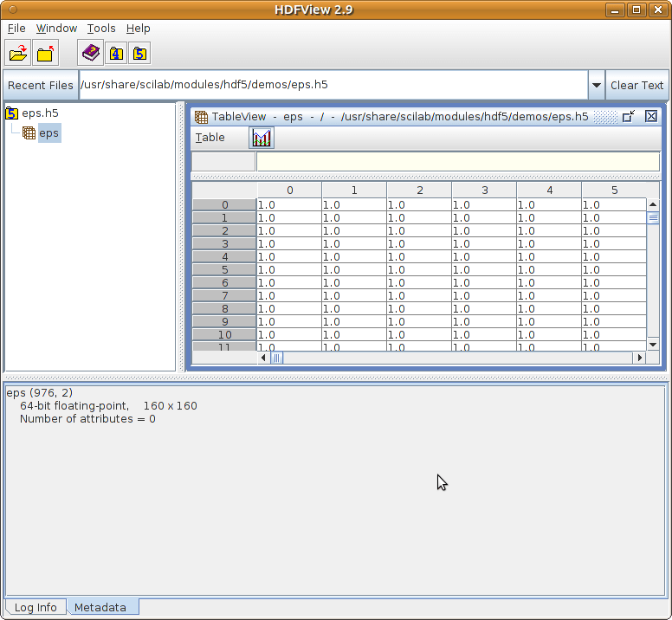The height and width of the screenshot is (620, 672).
Task: Click cell at row 8, column 4
Action: (x=549, y=308)
